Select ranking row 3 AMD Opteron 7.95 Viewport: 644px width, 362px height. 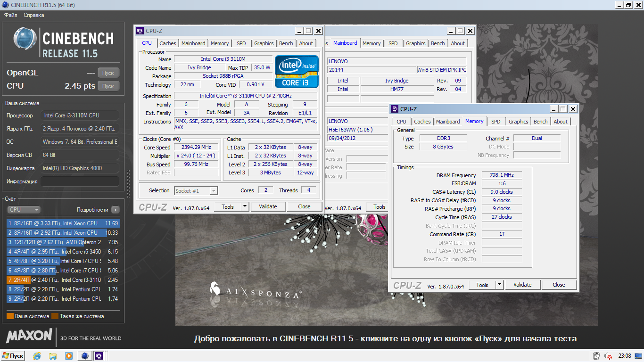[x=64, y=242]
